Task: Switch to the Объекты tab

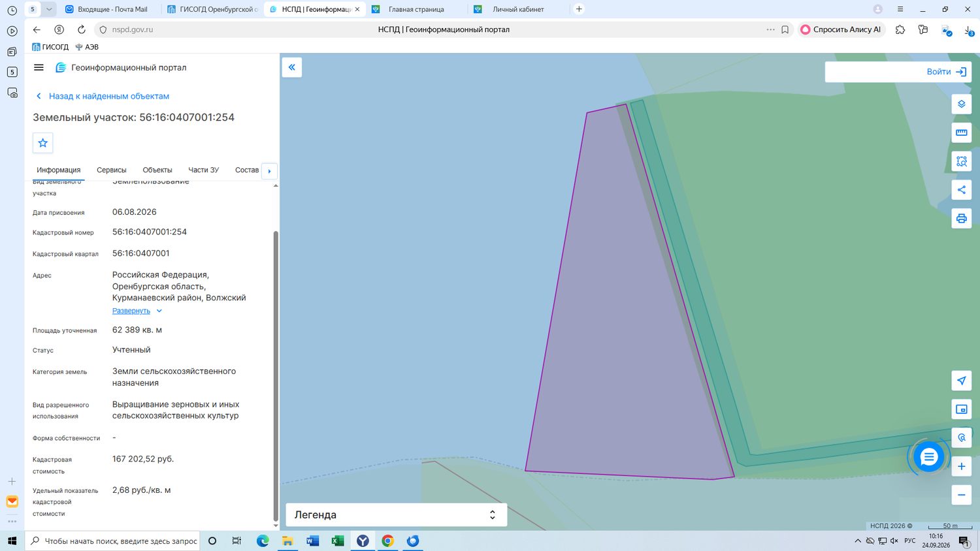Action: pyautogui.click(x=157, y=170)
